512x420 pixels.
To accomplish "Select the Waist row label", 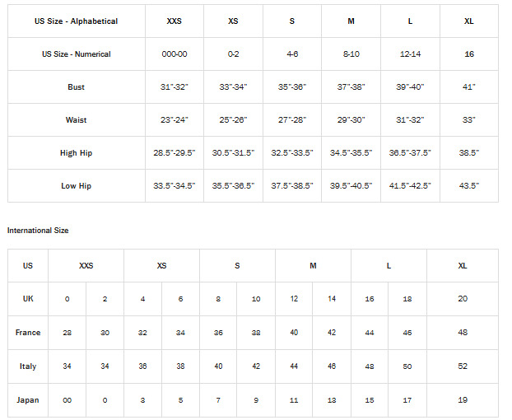I will pos(76,120).
